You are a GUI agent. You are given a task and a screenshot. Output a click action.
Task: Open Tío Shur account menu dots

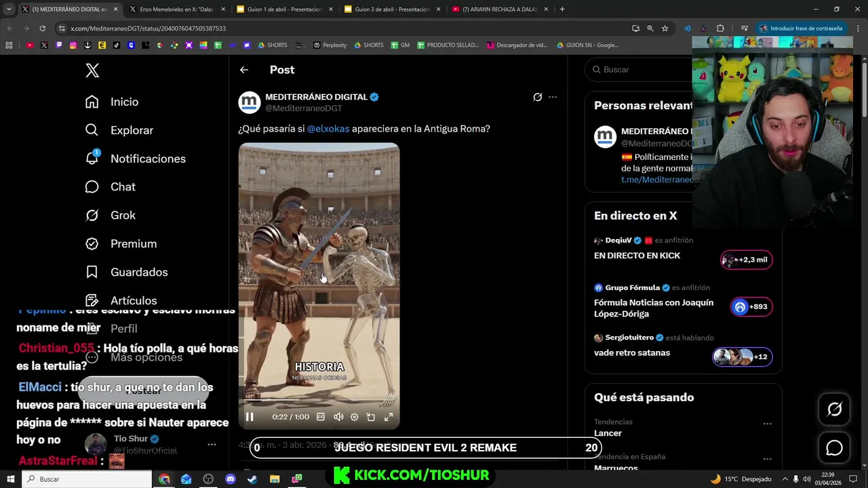212,445
